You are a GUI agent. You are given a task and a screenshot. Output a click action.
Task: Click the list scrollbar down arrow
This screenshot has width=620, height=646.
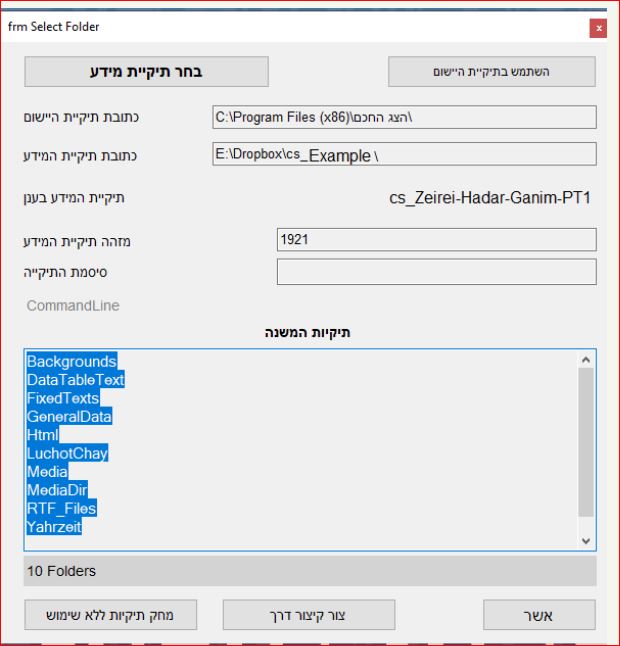pyautogui.click(x=586, y=541)
